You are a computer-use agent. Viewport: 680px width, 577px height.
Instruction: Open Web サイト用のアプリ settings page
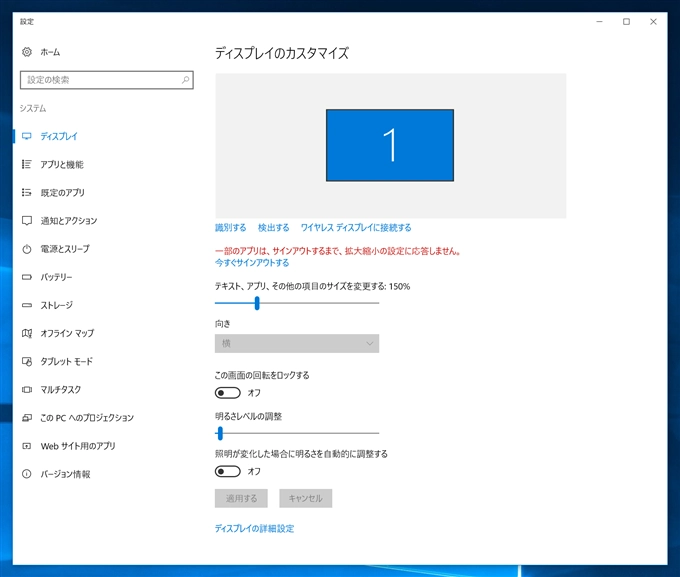[78, 446]
